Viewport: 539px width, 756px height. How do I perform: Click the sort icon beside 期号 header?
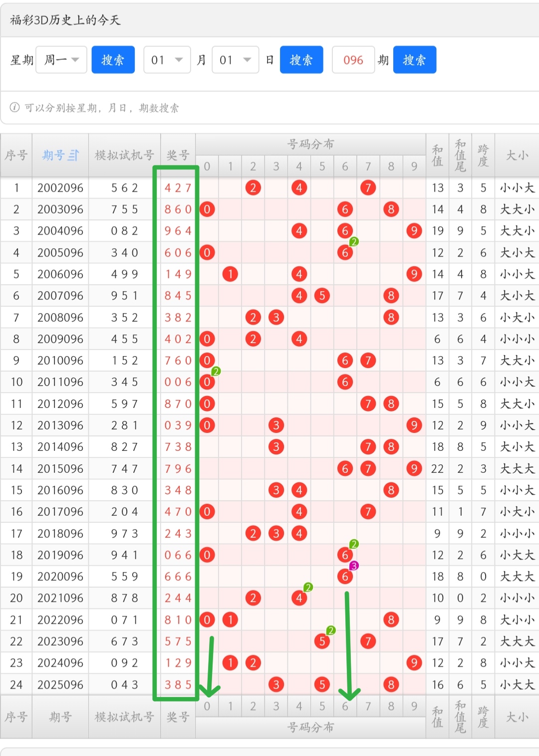click(73, 155)
